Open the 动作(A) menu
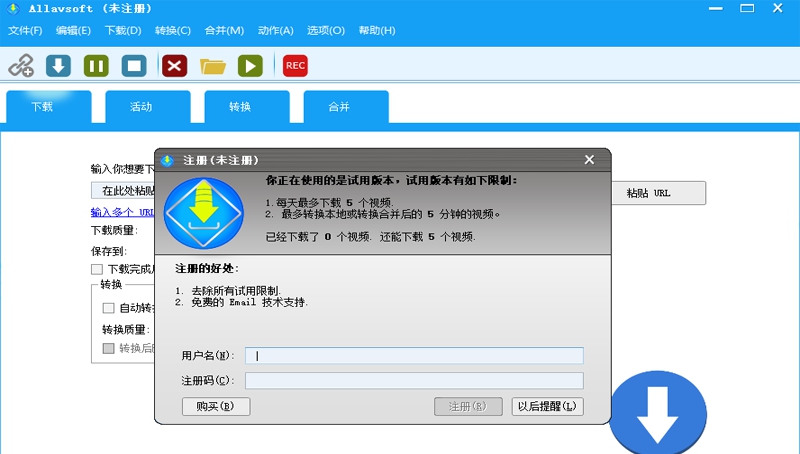The width and height of the screenshot is (800, 454). (x=276, y=31)
